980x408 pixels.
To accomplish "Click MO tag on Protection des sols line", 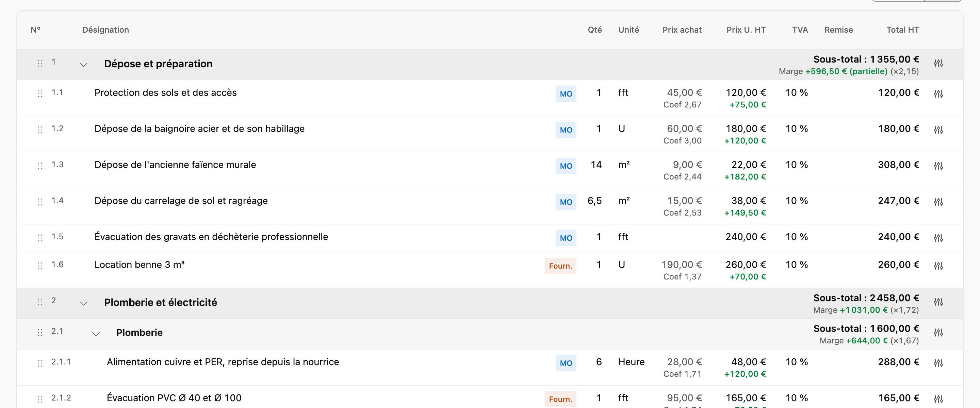I will tap(566, 94).
